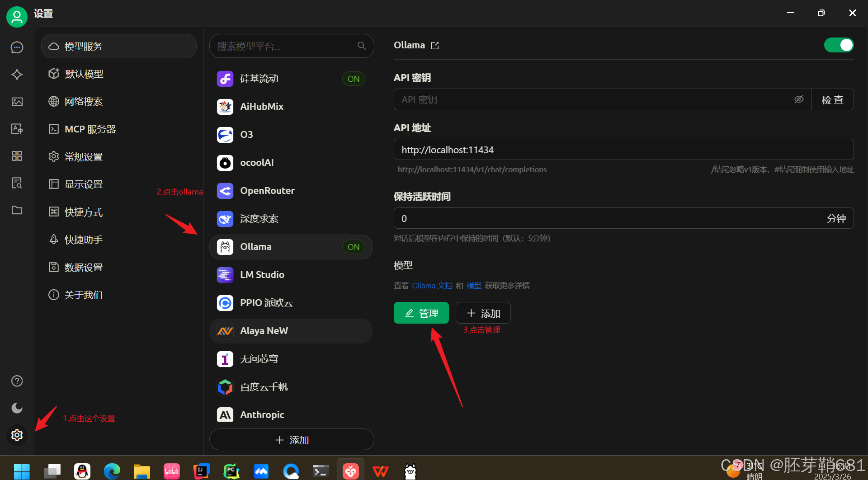Viewport: 868px width, 480px height.
Task: Open WPS Office from taskbar
Action: [380, 471]
